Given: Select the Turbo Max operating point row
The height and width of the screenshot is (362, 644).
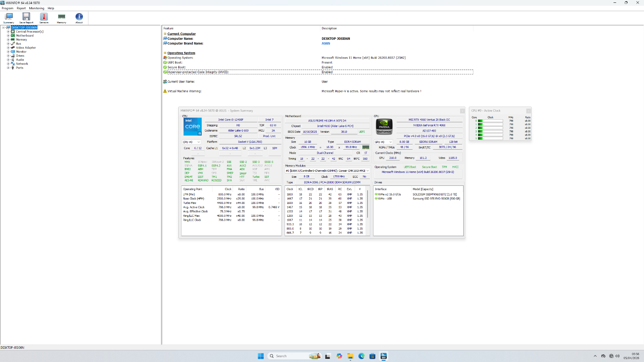Looking at the screenshot, I should click(231, 203).
